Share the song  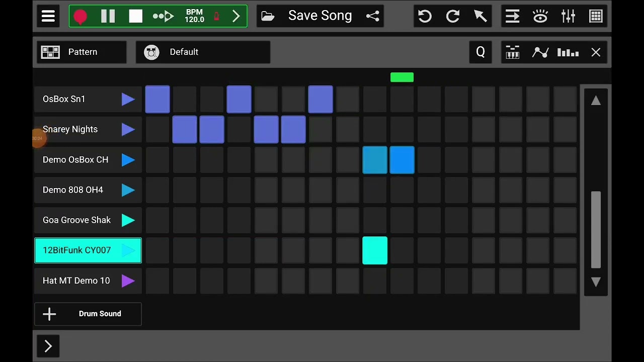373,16
